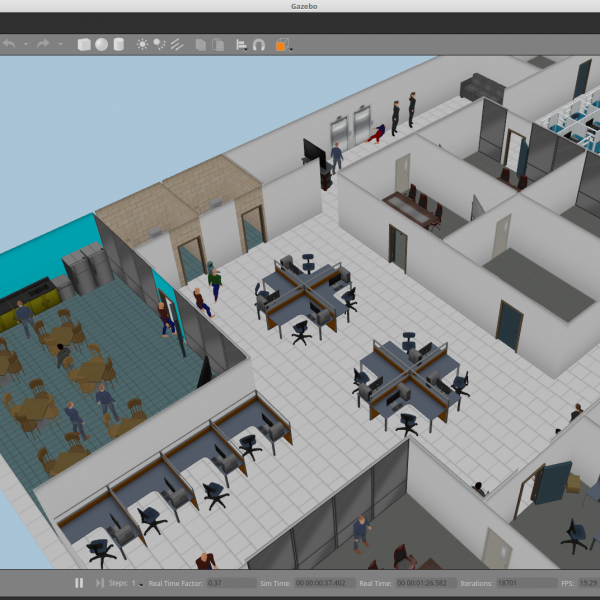
Task: Open the orange view angle selector
Action: pyautogui.click(x=282, y=44)
